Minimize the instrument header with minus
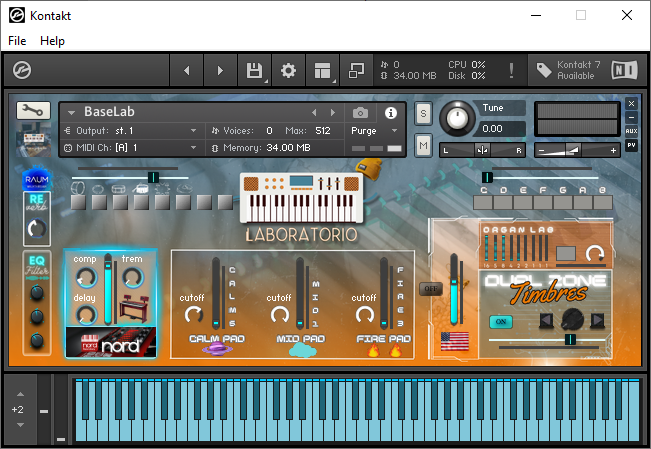This screenshot has height=449, width=651. click(631, 118)
